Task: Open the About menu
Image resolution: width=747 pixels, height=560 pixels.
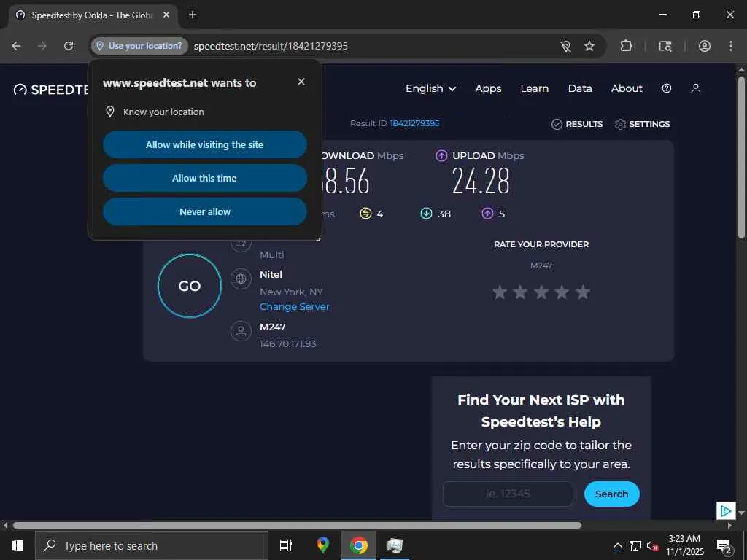Action: tap(627, 88)
